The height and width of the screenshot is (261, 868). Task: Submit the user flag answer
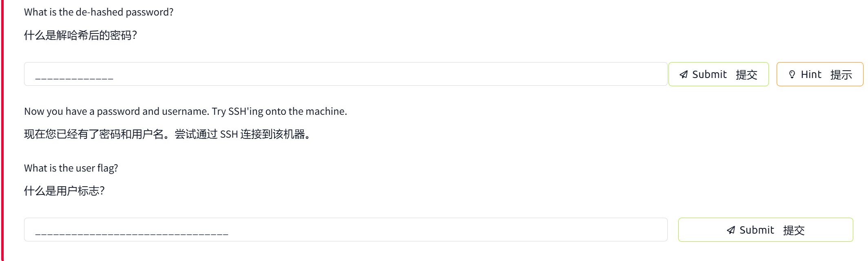click(765, 230)
